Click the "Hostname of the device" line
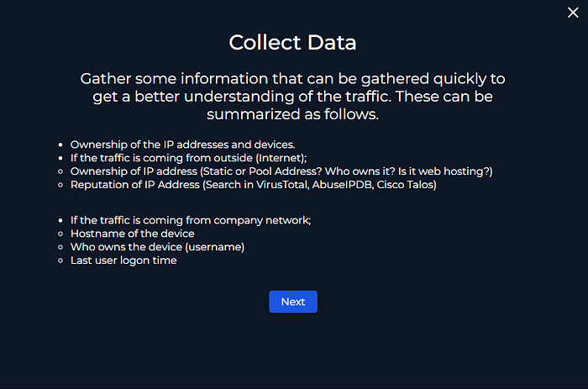588x389 pixels. (x=133, y=234)
